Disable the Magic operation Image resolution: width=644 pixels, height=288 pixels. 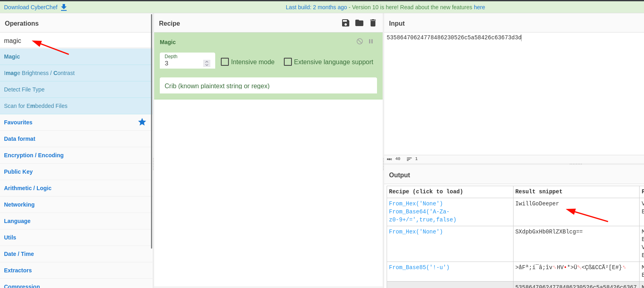coord(360,41)
